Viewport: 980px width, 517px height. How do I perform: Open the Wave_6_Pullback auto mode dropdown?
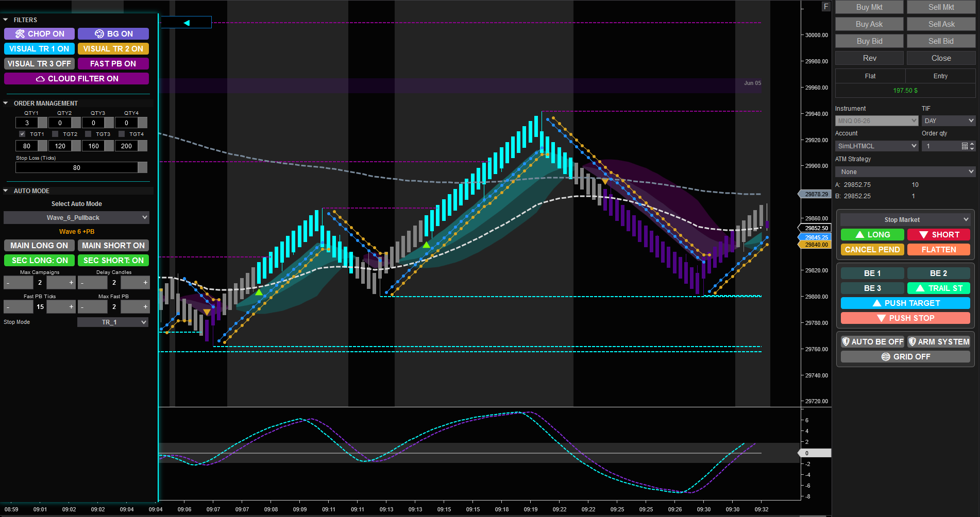tap(76, 218)
